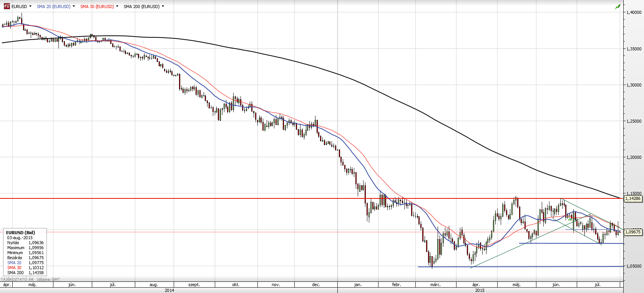The height and width of the screenshot is (293, 644).
Task: Click the 1,40000 price axis label
Action: pos(634,12)
